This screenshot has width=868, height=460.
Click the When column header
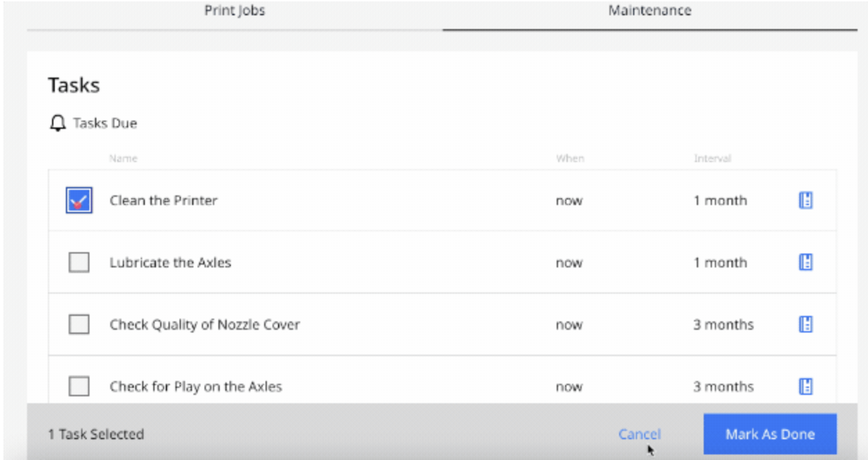[570, 159]
